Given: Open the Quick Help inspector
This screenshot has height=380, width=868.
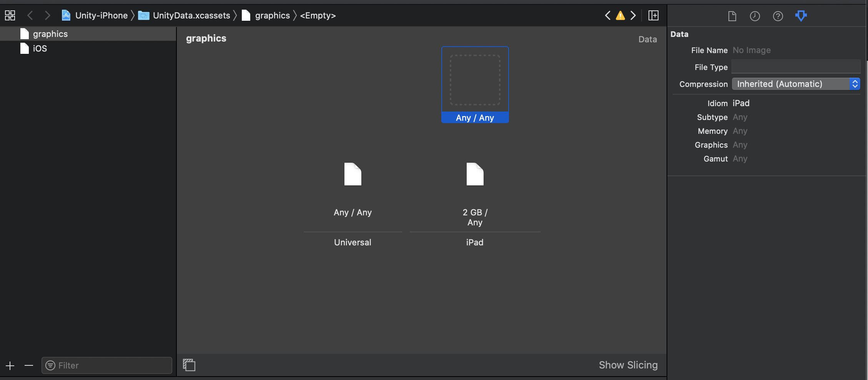Looking at the screenshot, I should (x=778, y=16).
